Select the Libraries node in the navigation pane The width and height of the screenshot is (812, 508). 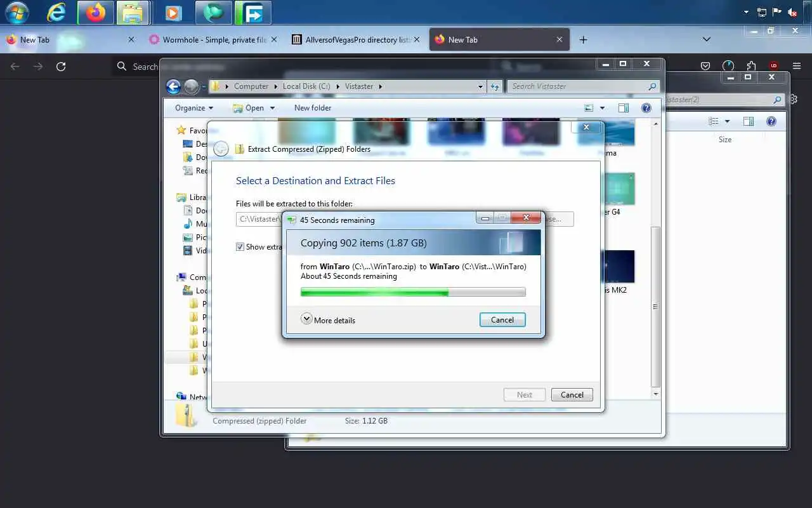point(192,197)
